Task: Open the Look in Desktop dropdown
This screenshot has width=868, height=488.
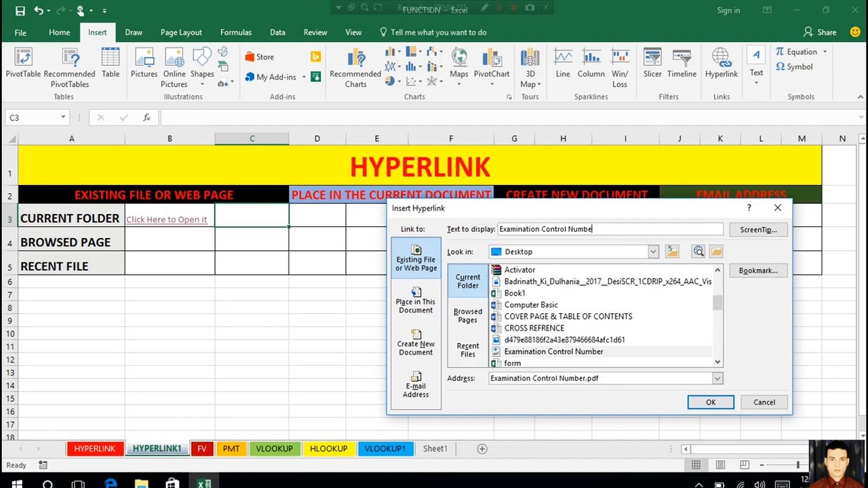Action: (652, 251)
